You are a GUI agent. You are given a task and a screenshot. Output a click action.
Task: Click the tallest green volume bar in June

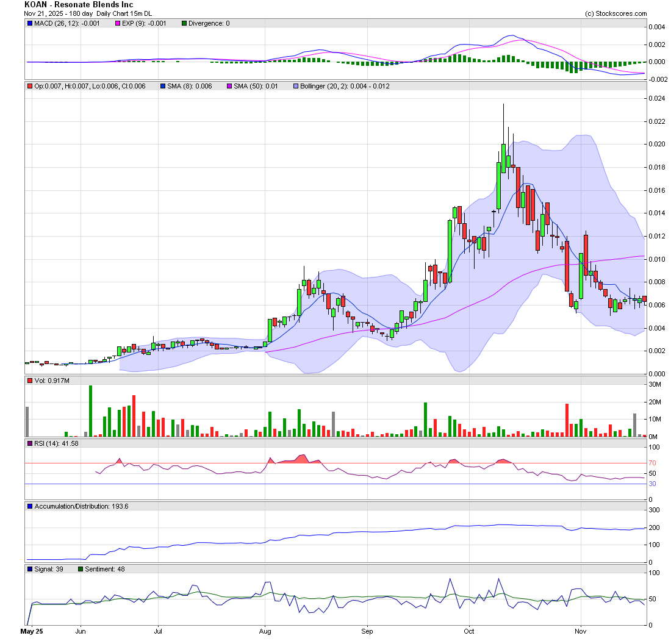click(91, 411)
